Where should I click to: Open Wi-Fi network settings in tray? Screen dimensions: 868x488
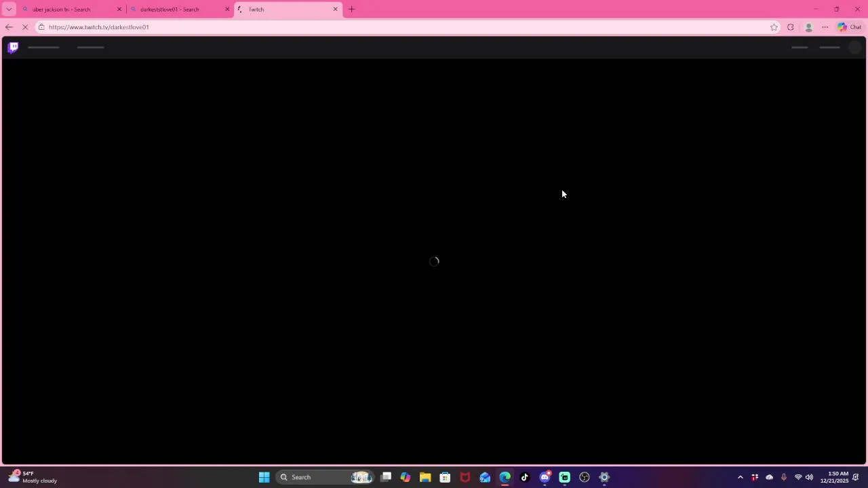pyautogui.click(x=798, y=477)
